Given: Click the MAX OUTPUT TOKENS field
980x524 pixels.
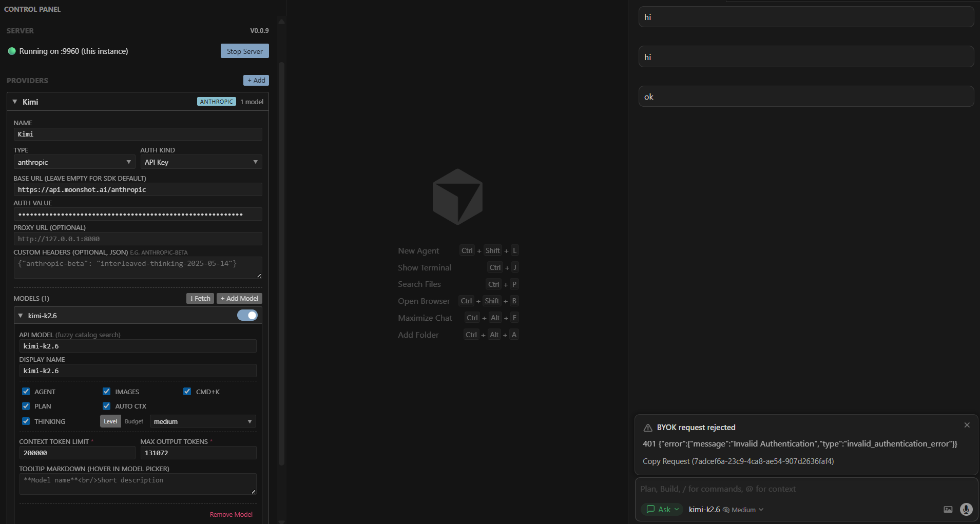Looking at the screenshot, I should pos(198,453).
